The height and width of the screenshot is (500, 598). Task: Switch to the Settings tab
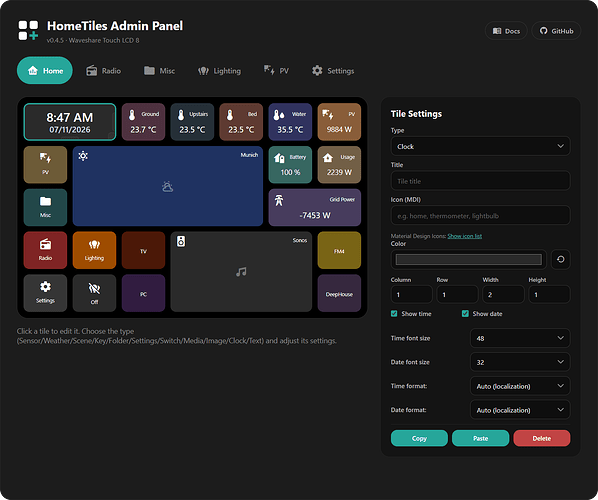click(333, 71)
